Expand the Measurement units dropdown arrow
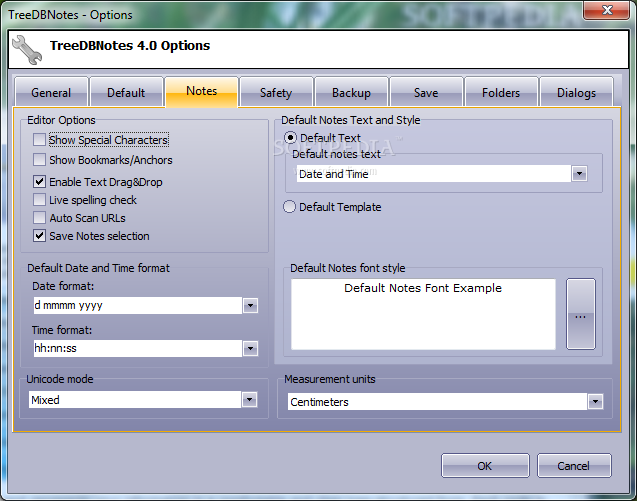Viewport: 637px width, 501px height. (x=596, y=402)
